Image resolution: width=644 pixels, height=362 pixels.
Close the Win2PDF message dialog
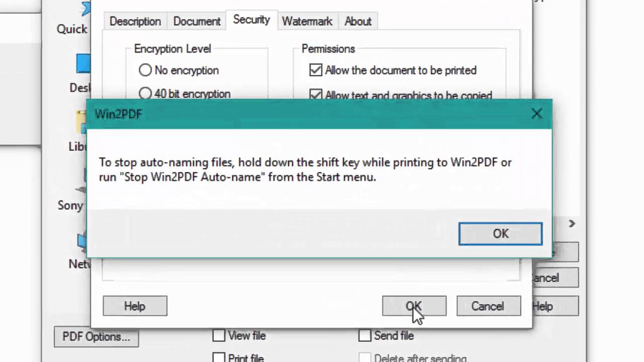pyautogui.click(x=536, y=114)
